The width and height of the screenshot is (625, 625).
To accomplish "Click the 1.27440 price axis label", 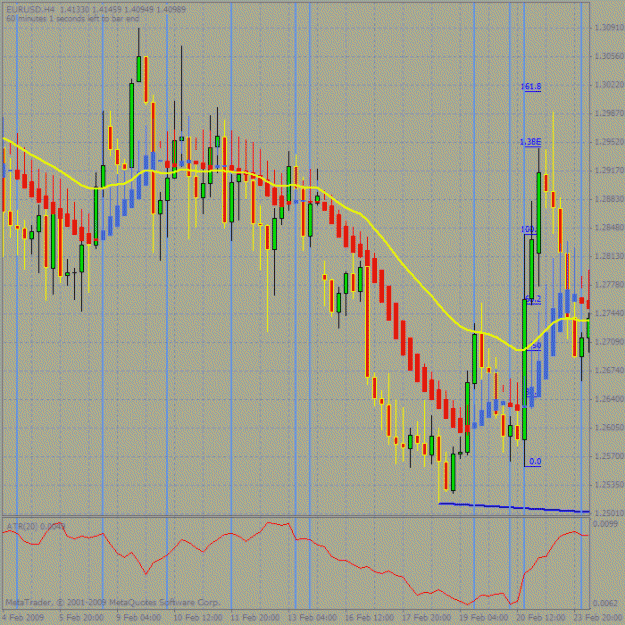I will pos(609,313).
